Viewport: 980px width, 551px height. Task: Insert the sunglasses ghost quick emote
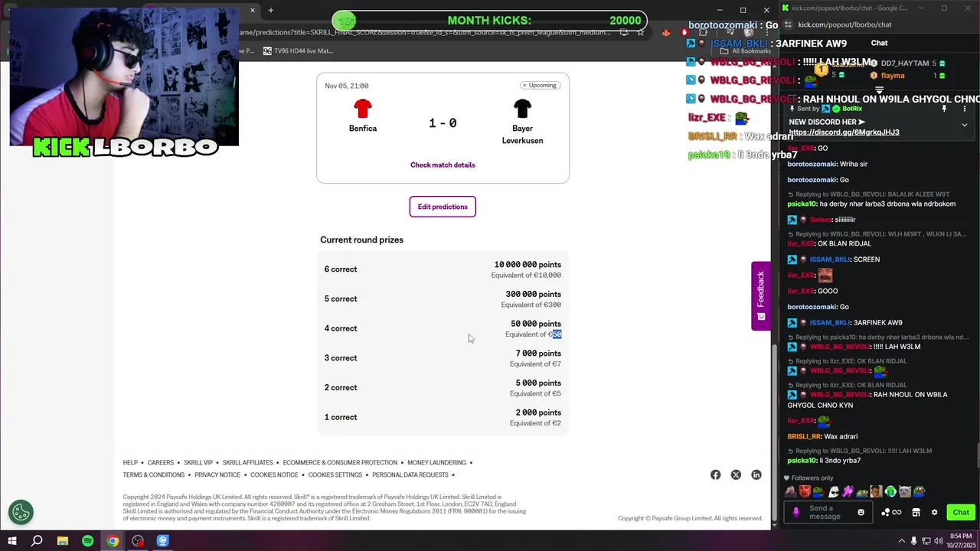pyautogui.click(x=834, y=492)
